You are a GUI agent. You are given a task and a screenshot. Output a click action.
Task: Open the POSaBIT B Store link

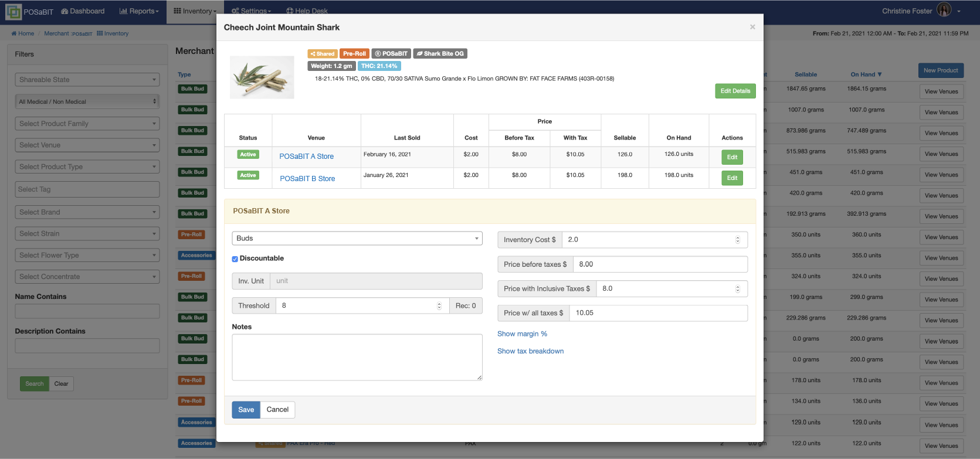[x=307, y=179]
